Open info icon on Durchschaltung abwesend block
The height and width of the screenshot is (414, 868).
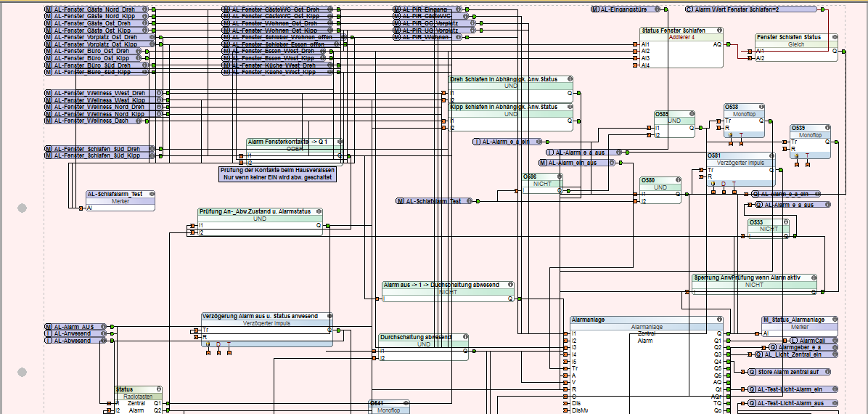click(x=464, y=337)
